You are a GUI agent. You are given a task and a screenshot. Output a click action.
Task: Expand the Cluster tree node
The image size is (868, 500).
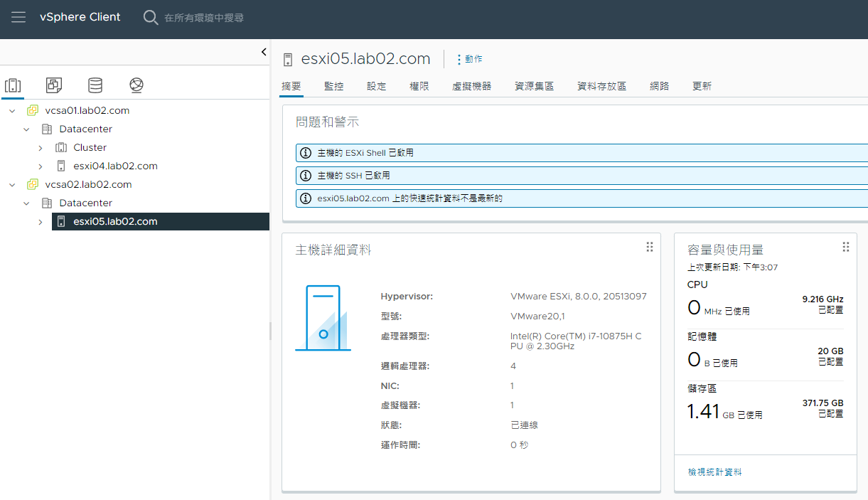(41, 148)
